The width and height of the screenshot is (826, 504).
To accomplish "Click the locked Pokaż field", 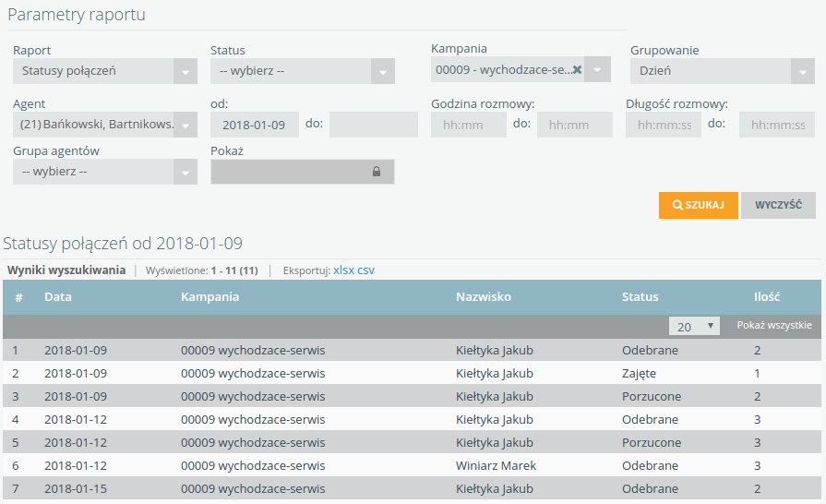I will click(x=303, y=172).
